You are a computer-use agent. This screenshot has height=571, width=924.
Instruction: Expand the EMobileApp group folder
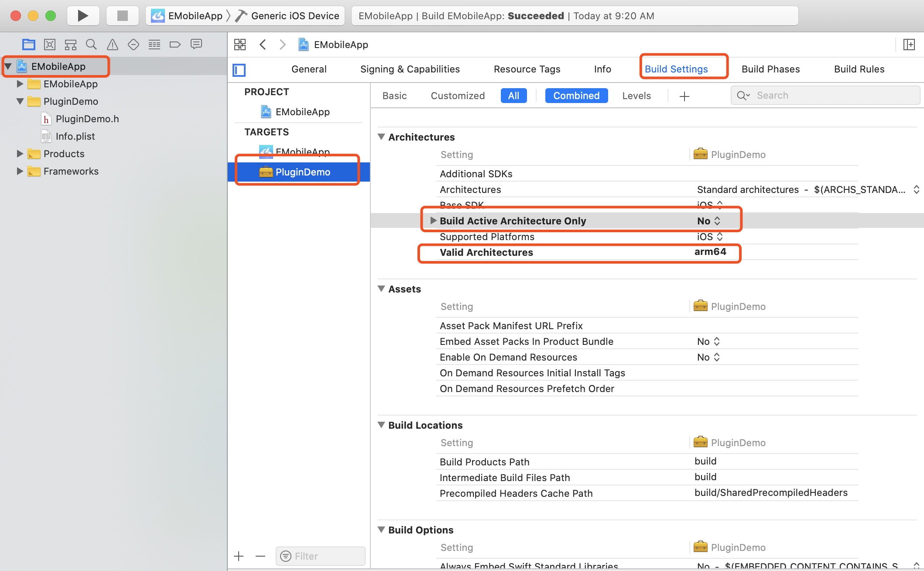[20, 83]
